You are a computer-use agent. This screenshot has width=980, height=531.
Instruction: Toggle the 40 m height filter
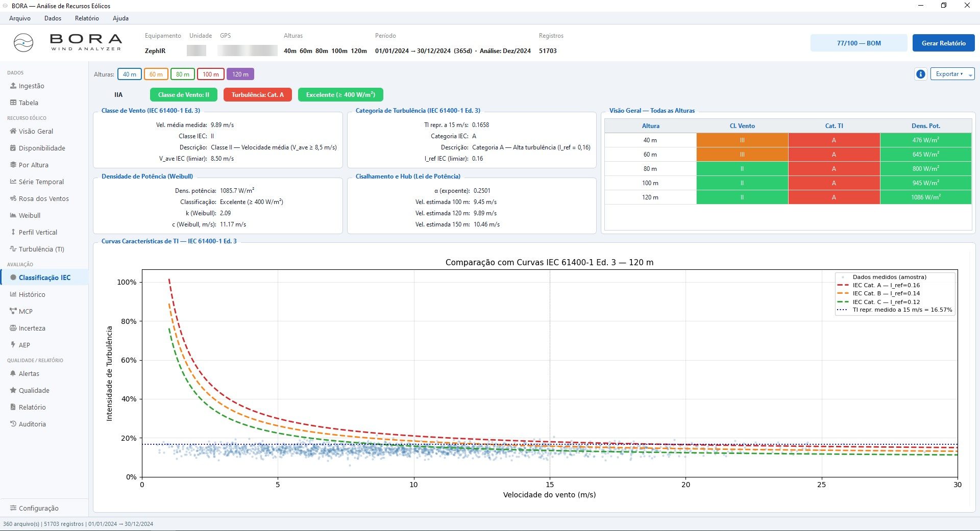(x=130, y=74)
